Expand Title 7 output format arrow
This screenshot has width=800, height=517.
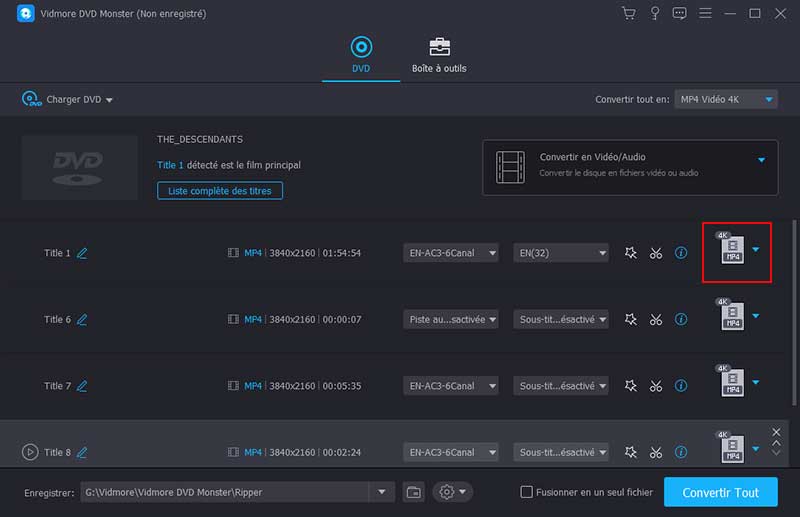[756, 382]
